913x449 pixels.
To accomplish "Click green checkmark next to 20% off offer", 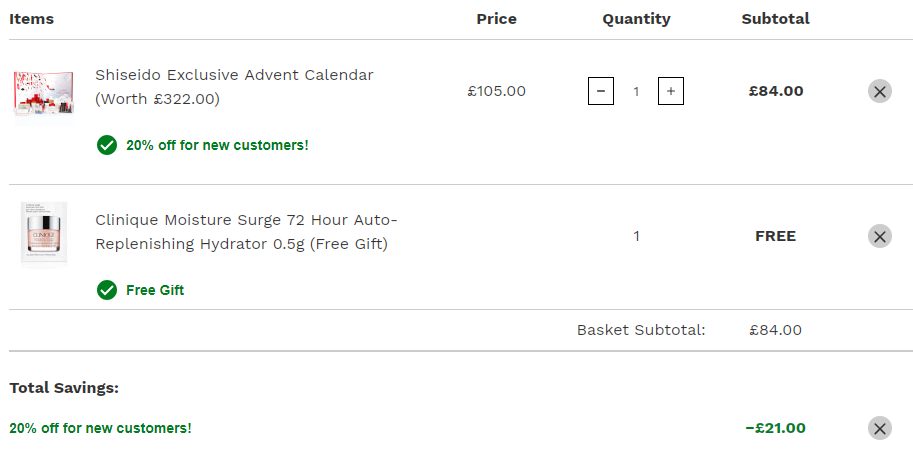I will point(107,145).
